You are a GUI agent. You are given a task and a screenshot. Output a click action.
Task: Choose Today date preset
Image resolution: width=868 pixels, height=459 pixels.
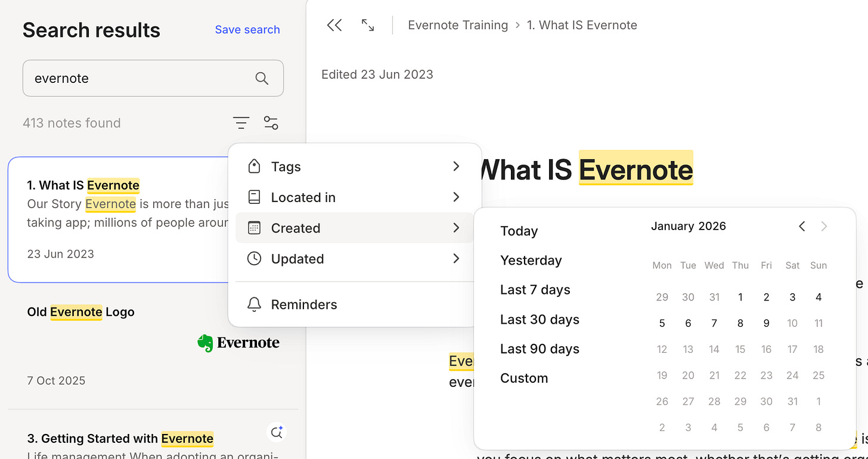pos(519,231)
